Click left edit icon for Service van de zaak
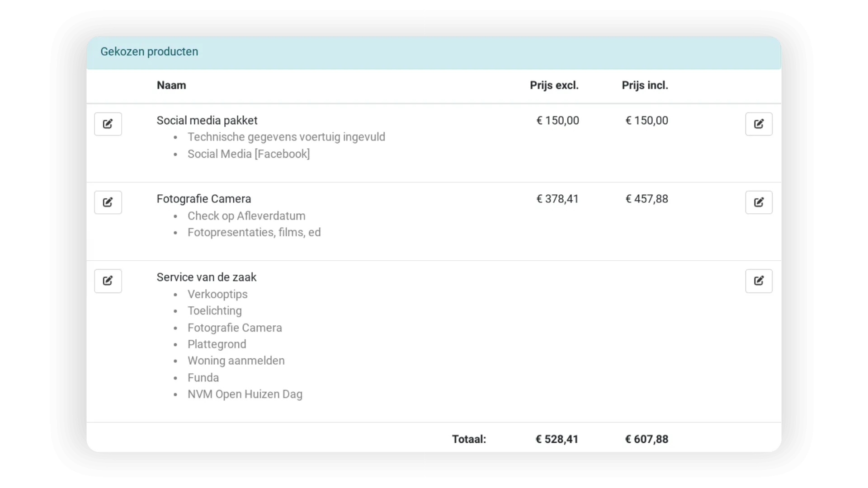 108,281
